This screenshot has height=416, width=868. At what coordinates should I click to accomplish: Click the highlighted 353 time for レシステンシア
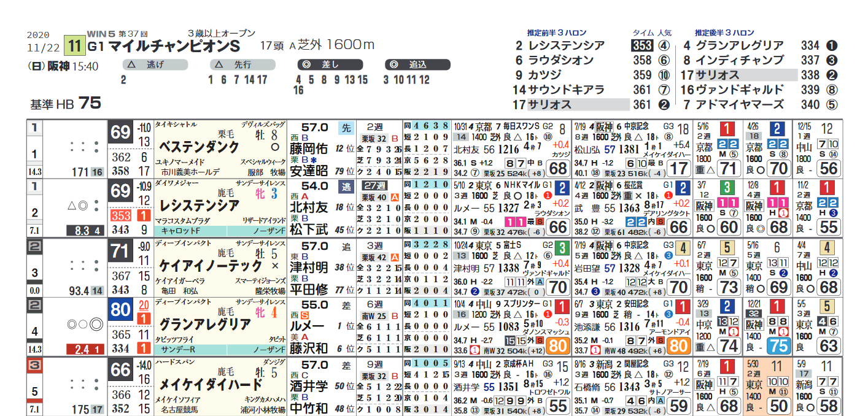[x=641, y=45]
